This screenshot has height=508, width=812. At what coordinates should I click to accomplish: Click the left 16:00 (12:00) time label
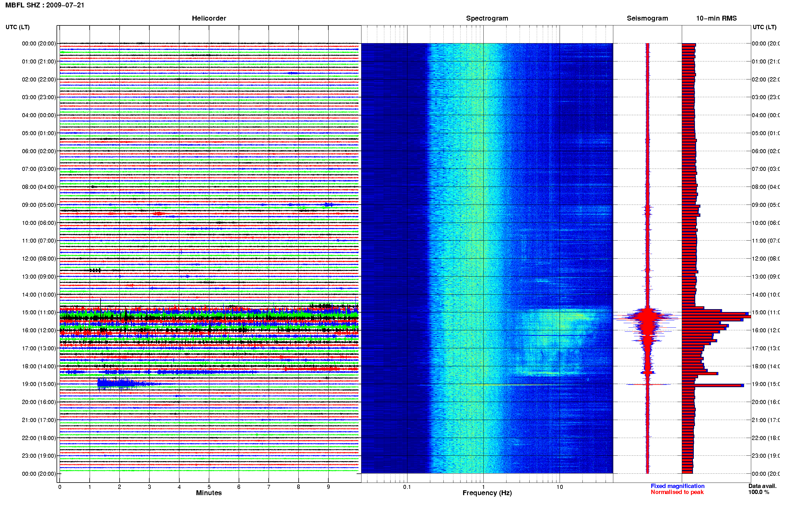pos(39,330)
